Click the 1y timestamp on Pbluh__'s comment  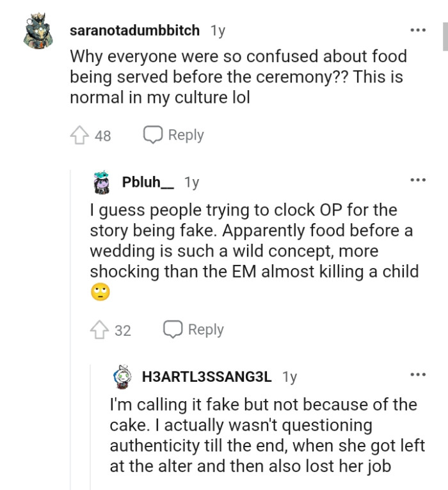(191, 182)
